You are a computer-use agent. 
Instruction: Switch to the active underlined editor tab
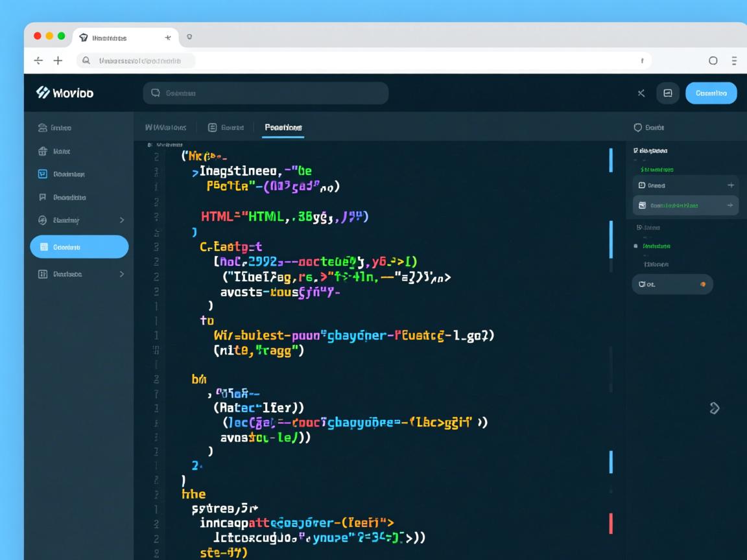(283, 128)
